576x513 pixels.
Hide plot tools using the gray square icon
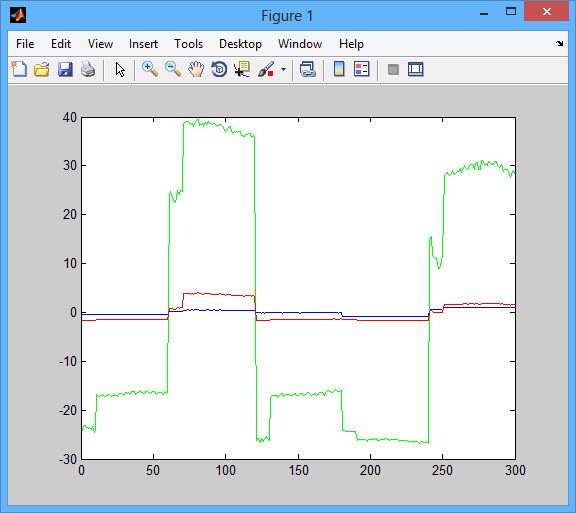pyautogui.click(x=393, y=69)
